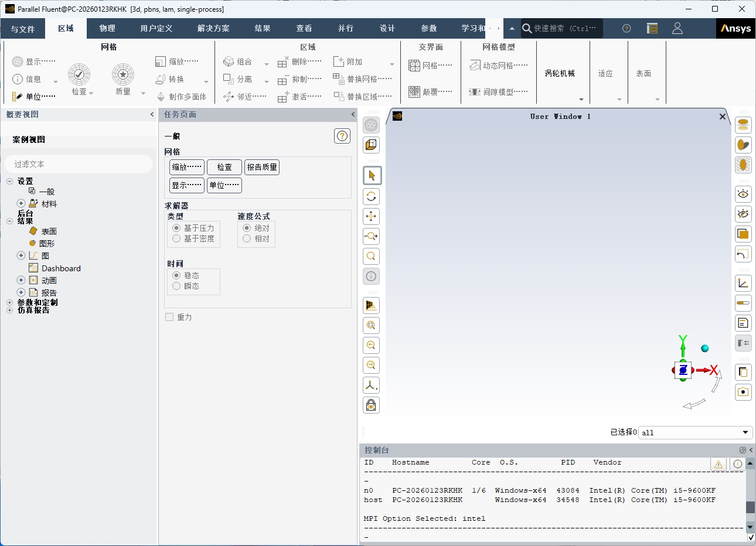The image size is (756, 546).
Task: Expand the 材料 tree node
Action: pyautogui.click(x=20, y=203)
